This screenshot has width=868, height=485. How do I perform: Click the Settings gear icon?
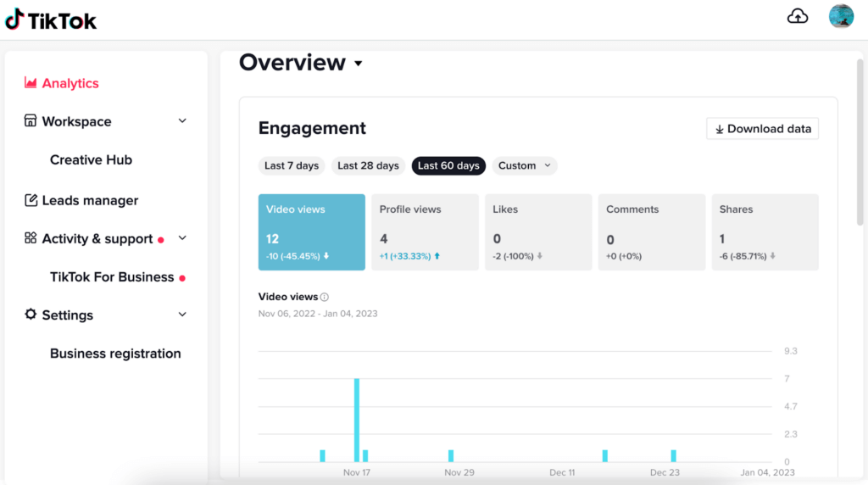point(31,315)
